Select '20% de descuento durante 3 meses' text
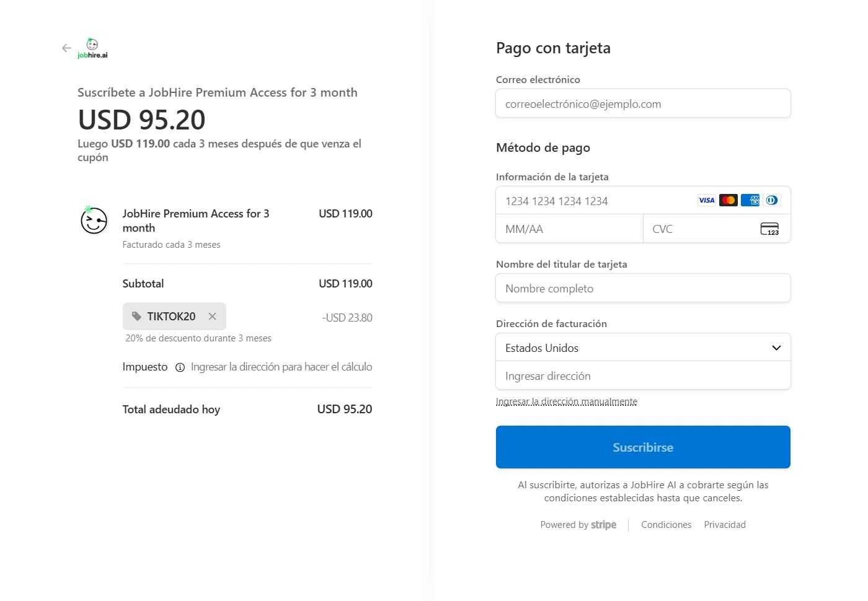Screen dimensions: 868x601 tap(198, 338)
